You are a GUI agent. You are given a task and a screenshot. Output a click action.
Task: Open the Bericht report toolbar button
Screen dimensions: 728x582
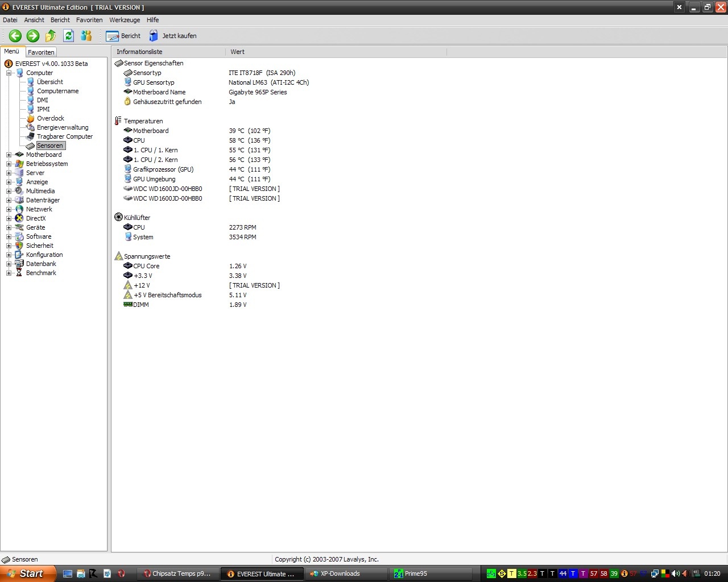coord(123,36)
